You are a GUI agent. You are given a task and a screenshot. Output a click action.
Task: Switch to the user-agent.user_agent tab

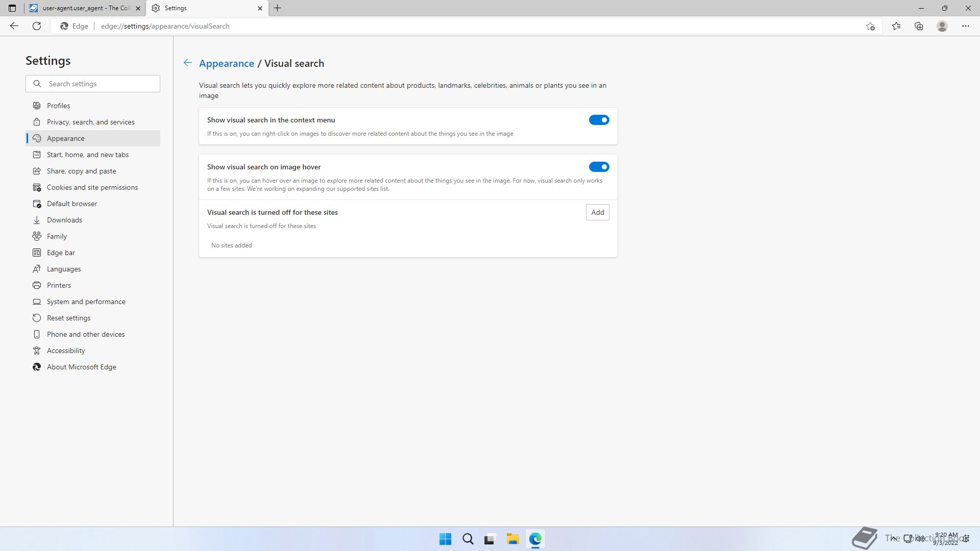84,8
